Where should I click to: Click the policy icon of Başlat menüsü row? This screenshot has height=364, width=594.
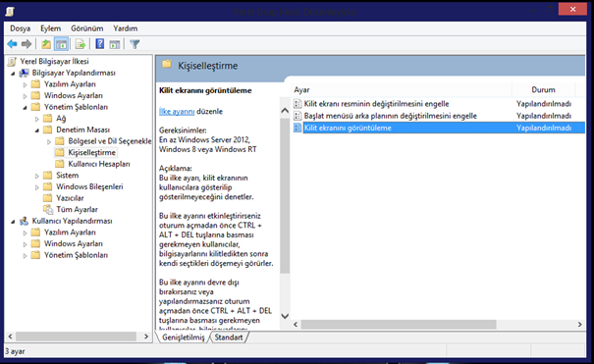(x=297, y=116)
